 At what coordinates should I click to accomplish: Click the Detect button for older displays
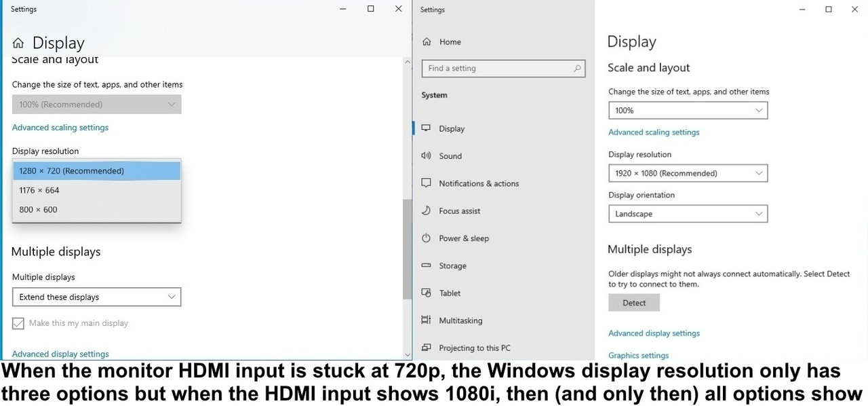pos(634,303)
